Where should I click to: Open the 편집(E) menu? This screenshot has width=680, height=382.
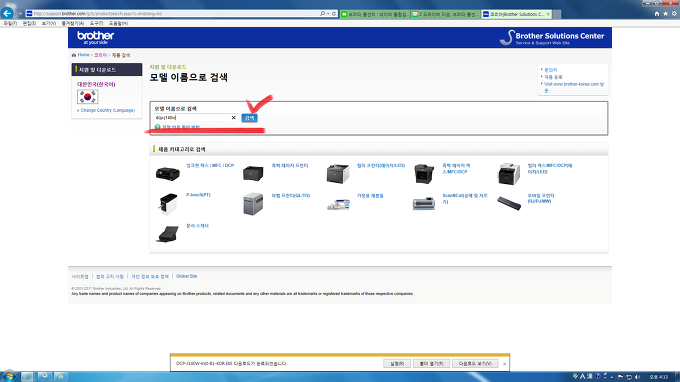29,23
